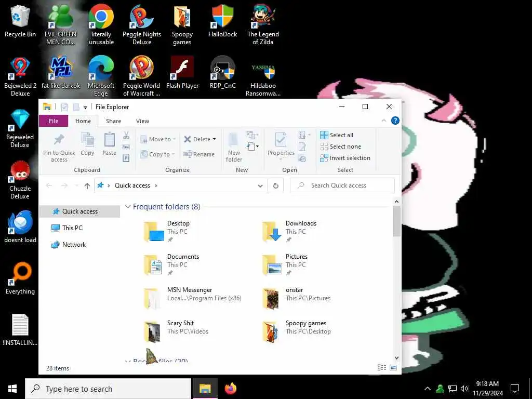Click Select none in ribbon
Screen dimensions: 532x399
click(341, 147)
